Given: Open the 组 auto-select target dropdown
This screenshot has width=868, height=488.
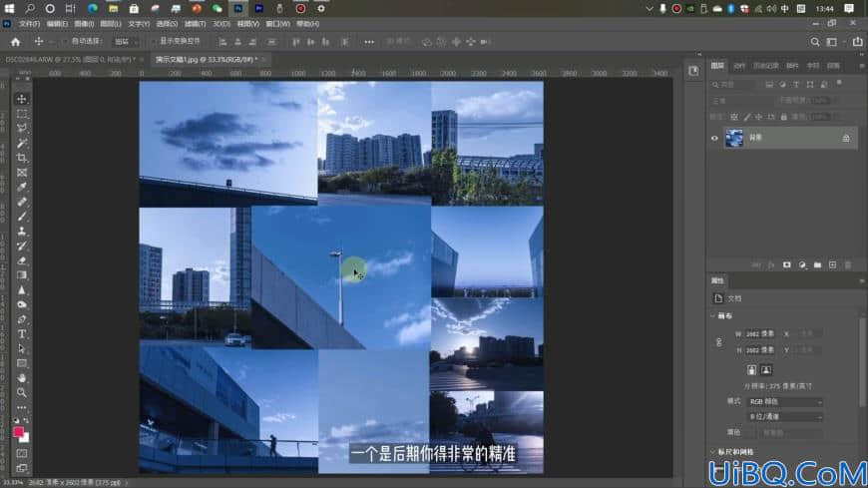Looking at the screenshot, I should click(x=126, y=42).
